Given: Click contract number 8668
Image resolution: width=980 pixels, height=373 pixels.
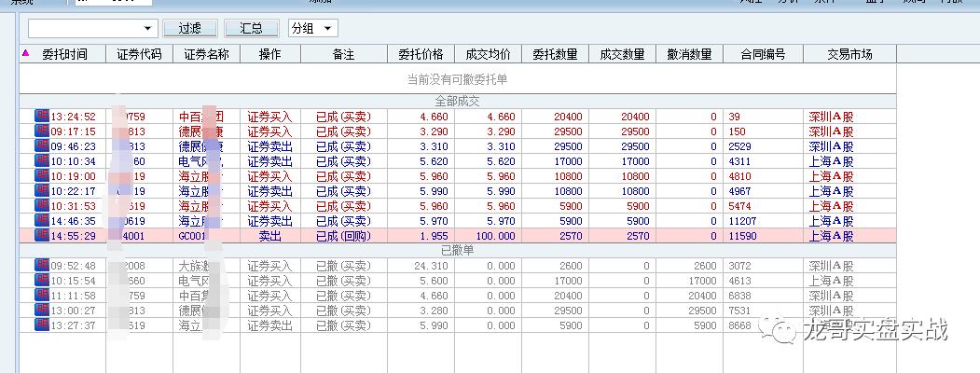Looking at the screenshot, I should pos(740,325).
